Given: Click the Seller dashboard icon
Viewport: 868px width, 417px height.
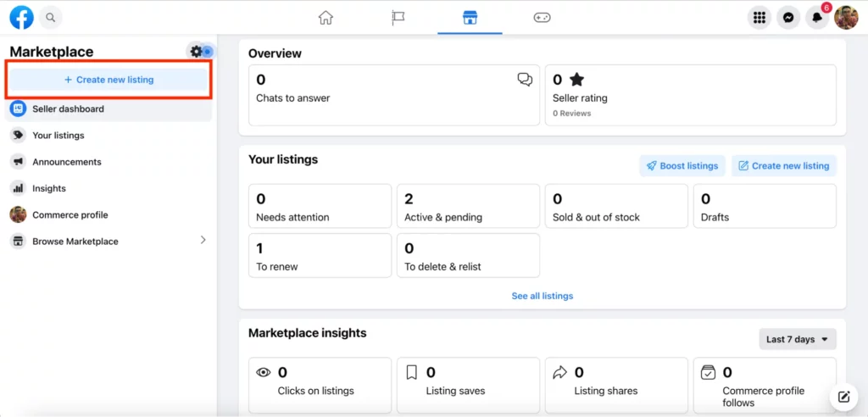Looking at the screenshot, I should coord(19,109).
